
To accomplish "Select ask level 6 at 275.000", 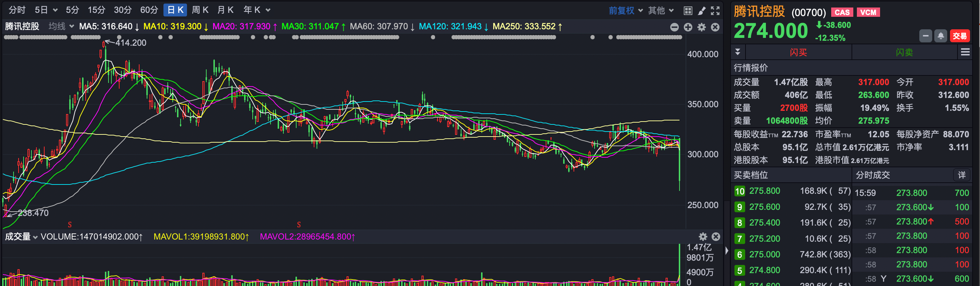I will [x=792, y=254].
